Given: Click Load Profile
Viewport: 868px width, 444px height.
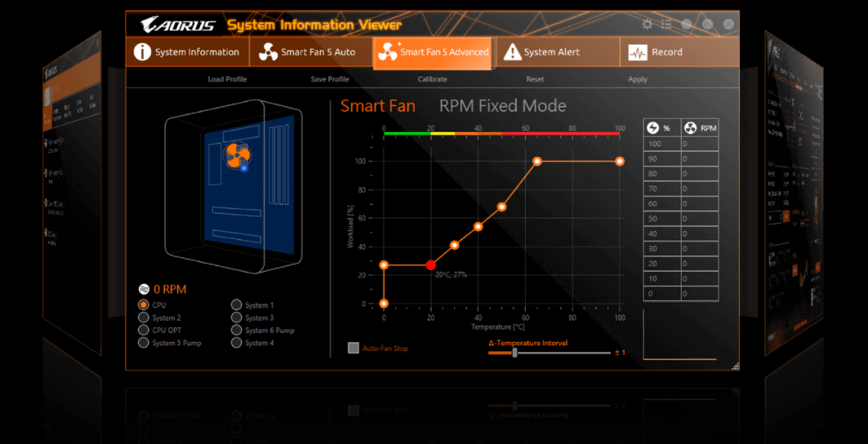Looking at the screenshot, I should 227,79.
